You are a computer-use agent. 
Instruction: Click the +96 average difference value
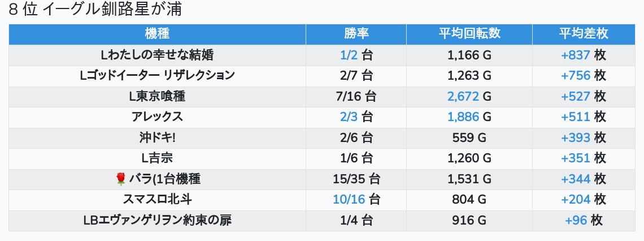(576, 221)
